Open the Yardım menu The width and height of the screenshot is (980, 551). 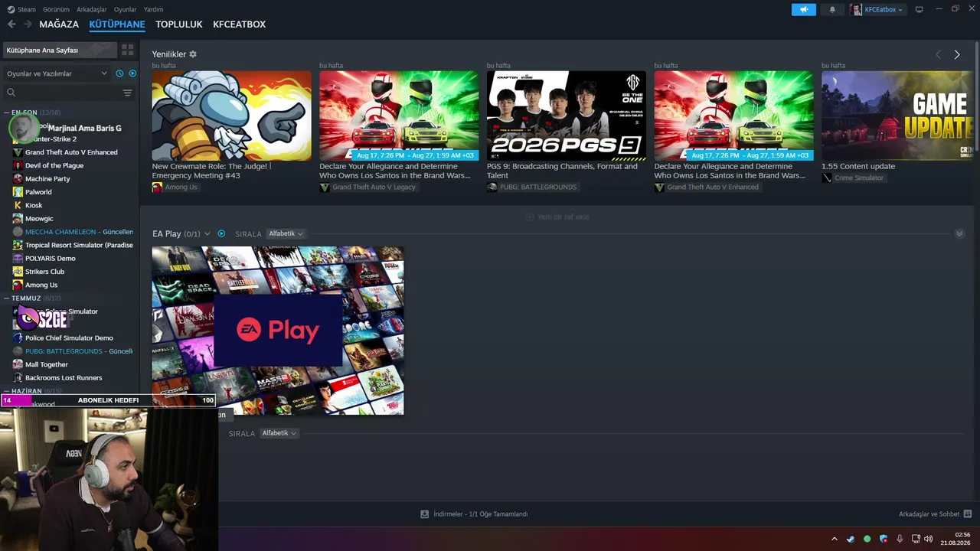click(x=154, y=9)
